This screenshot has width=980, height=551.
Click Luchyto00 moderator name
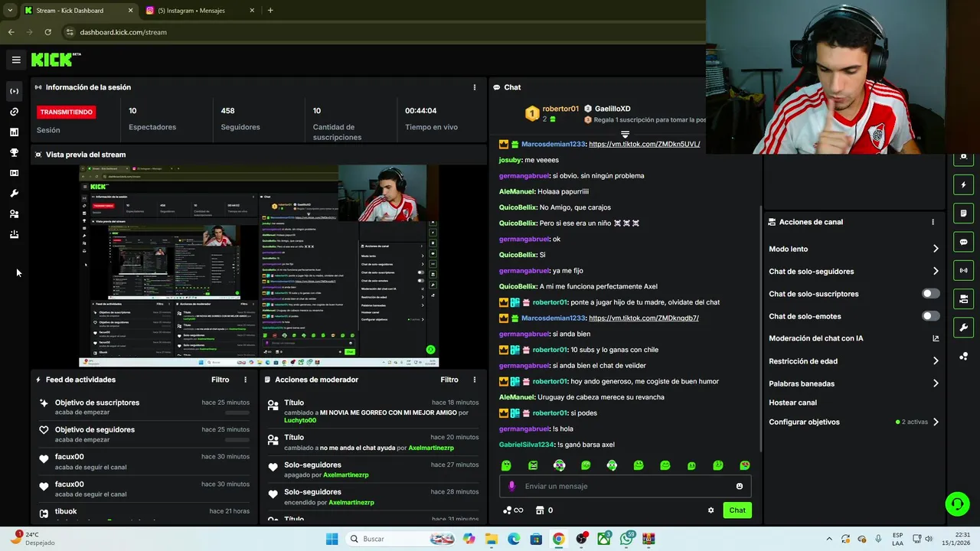point(300,420)
